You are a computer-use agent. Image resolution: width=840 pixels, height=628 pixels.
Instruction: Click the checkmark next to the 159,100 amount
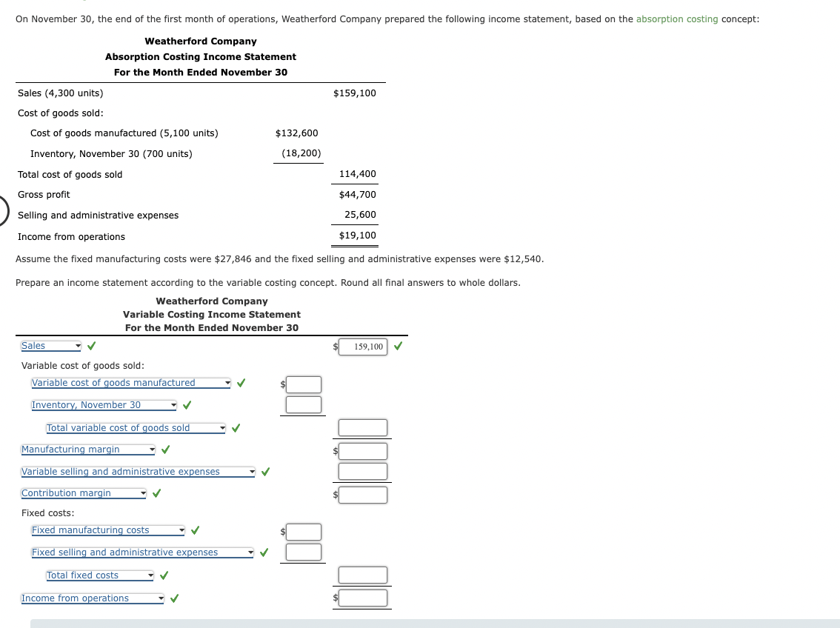coord(398,345)
